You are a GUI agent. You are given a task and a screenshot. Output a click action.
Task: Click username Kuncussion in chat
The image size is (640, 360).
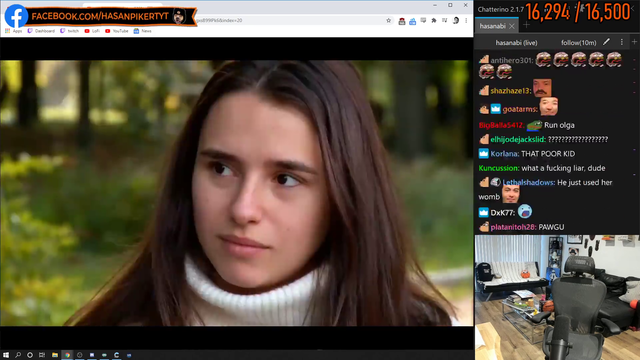click(x=499, y=168)
